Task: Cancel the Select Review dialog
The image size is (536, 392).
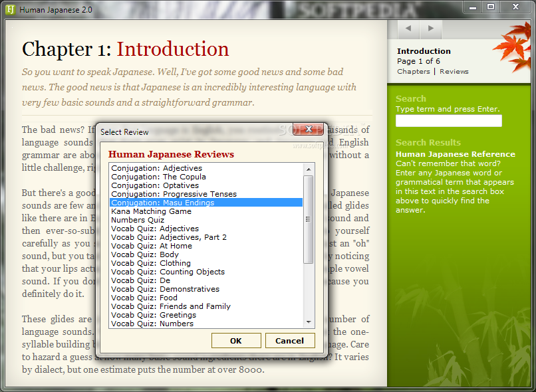Action: pos(290,340)
